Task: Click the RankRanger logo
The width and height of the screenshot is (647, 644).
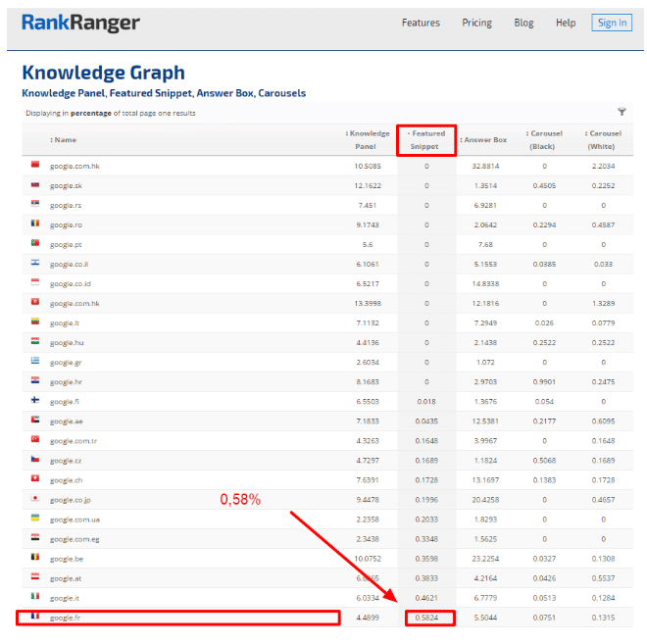Action: pyautogui.click(x=80, y=23)
